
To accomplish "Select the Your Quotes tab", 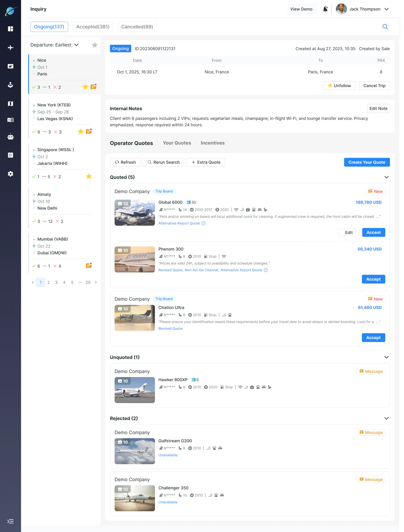I will coord(177,143).
